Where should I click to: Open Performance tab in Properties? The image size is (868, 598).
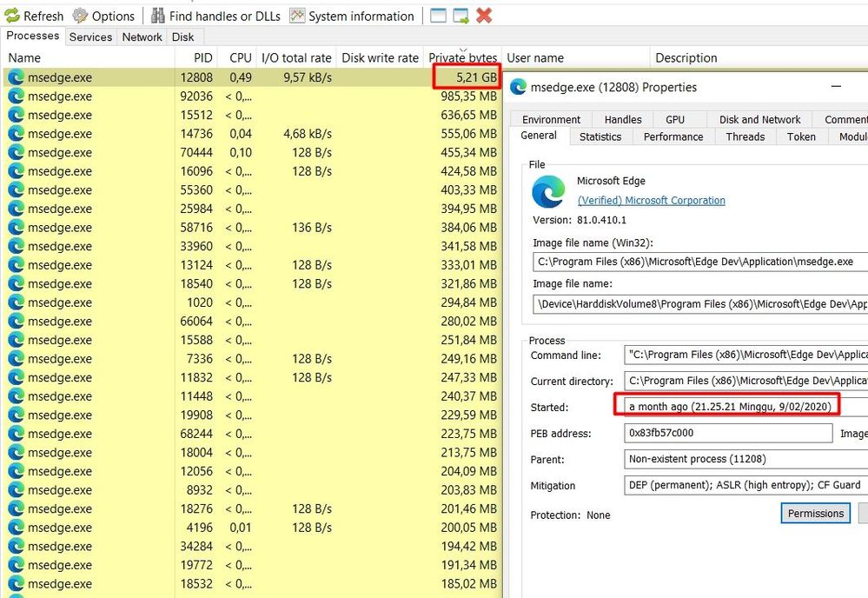click(x=673, y=136)
